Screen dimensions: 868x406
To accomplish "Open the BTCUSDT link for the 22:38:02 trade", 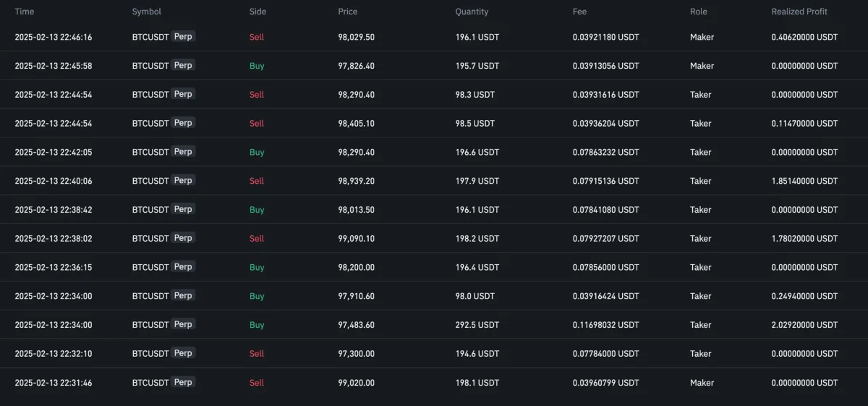I will pyautogui.click(x=150, y=238).
